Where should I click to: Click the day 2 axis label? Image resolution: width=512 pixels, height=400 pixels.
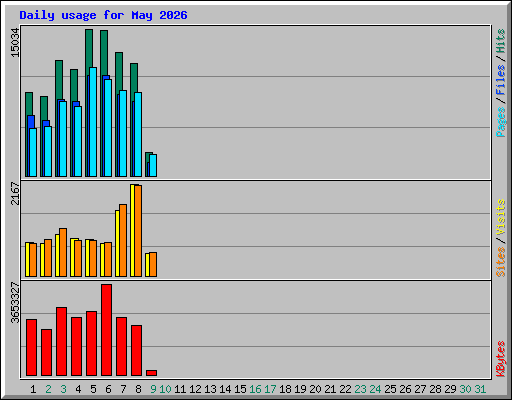(x=48, y=389)
